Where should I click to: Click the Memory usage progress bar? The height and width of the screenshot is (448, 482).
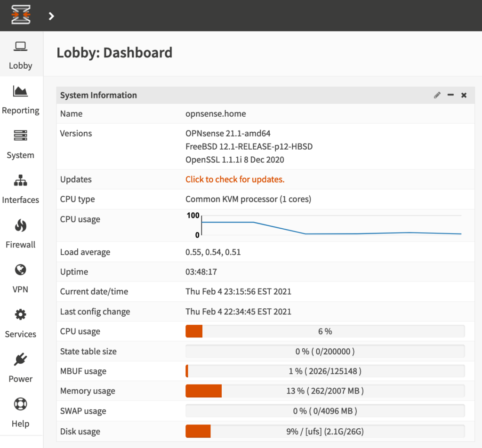click(x=325, y=391)
